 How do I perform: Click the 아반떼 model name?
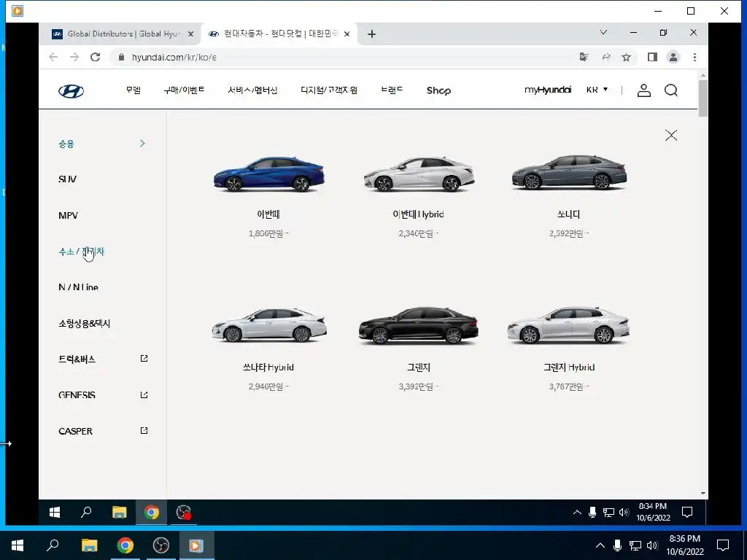[x=268, y=214]
